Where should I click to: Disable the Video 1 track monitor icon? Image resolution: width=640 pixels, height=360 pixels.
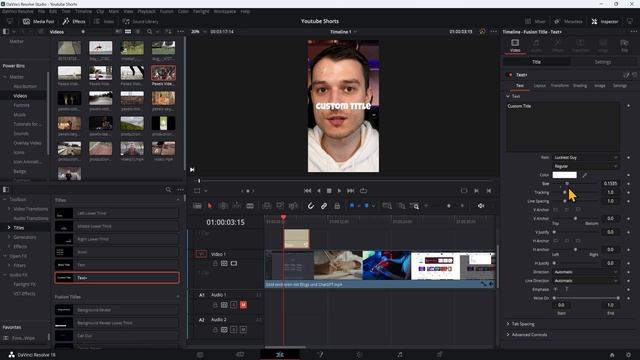tap(234, 264)
